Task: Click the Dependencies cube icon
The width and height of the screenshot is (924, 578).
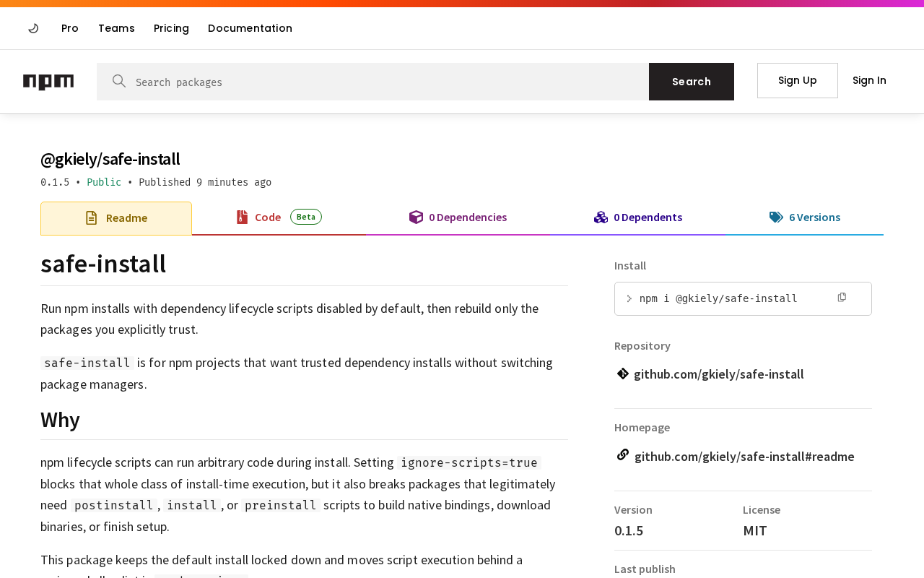Action: click(416, 217)
